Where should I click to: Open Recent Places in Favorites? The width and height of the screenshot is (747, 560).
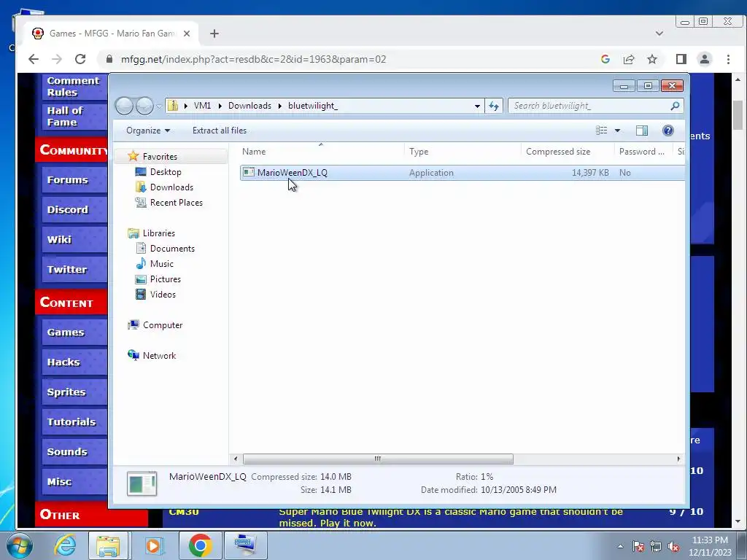pyautogui.click(x=177, y=203)
